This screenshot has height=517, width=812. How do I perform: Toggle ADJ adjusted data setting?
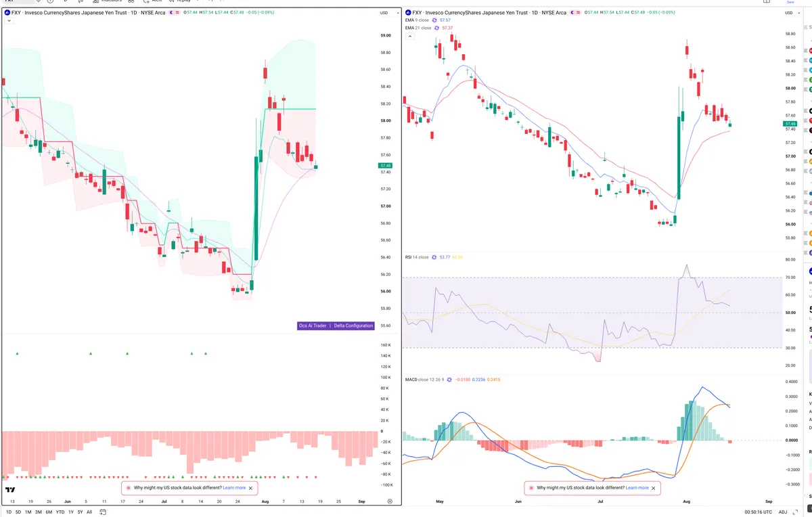pos(783,512)
